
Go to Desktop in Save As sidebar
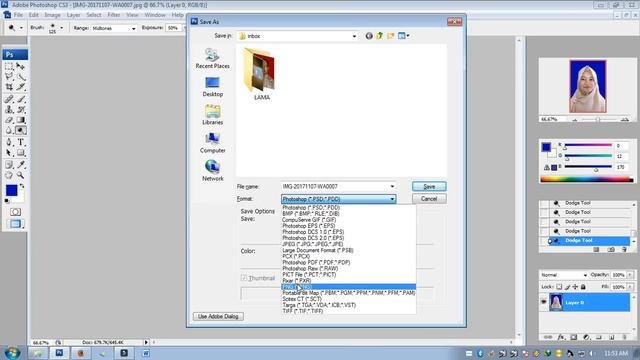pyautogui.click(x=212, y=87)
